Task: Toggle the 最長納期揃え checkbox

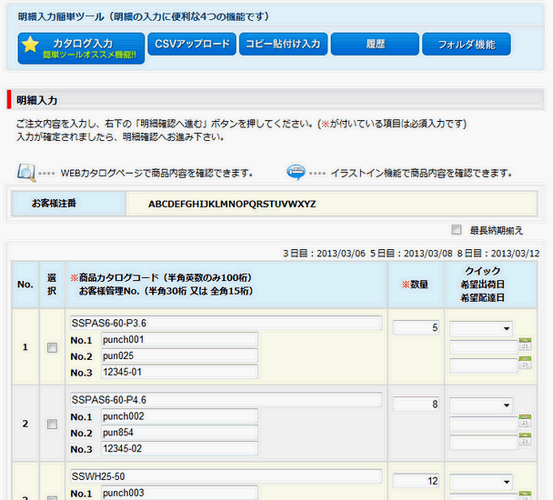Action: (x=456, y=230)
